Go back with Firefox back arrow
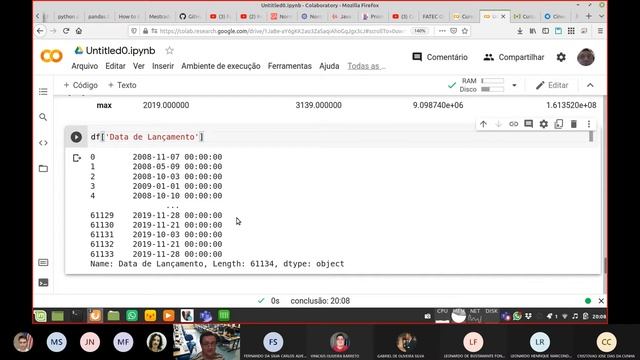640x360 pixels. [40, 31]
